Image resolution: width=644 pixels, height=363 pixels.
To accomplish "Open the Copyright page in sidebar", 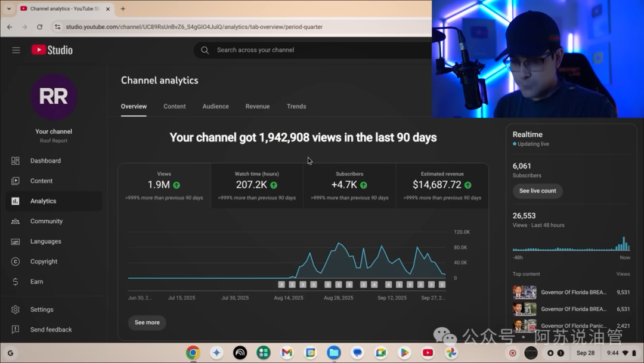I will 44,262.
